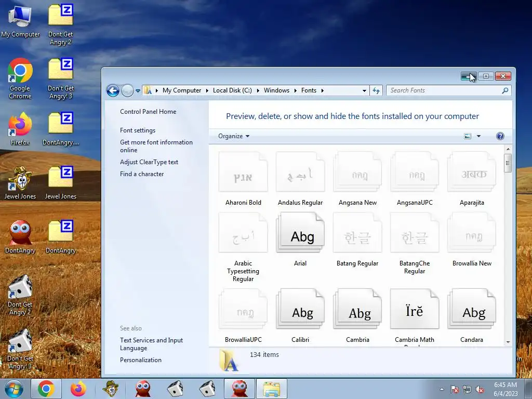Image resolution: width=532 pixels, height=399 pixels.
Task: Click the Batang Regular font icon
Action: click(x=357, y=233)
